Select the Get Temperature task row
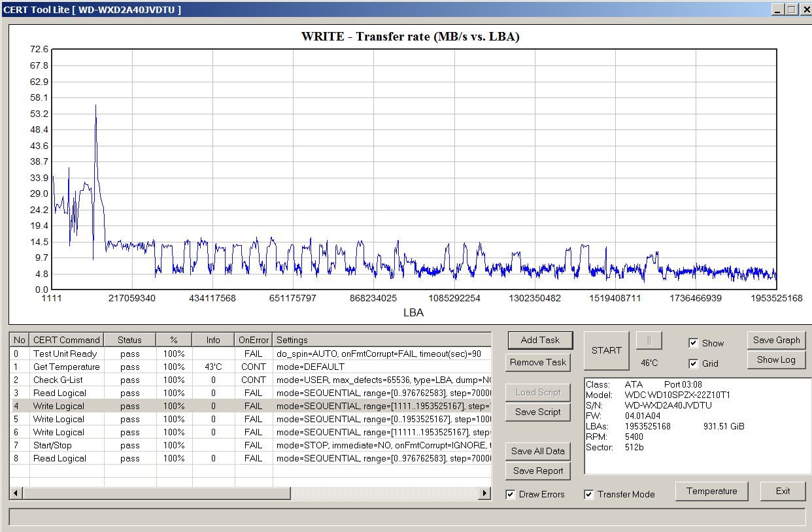This screenshot has height=532, width=812. pos(250,367)
